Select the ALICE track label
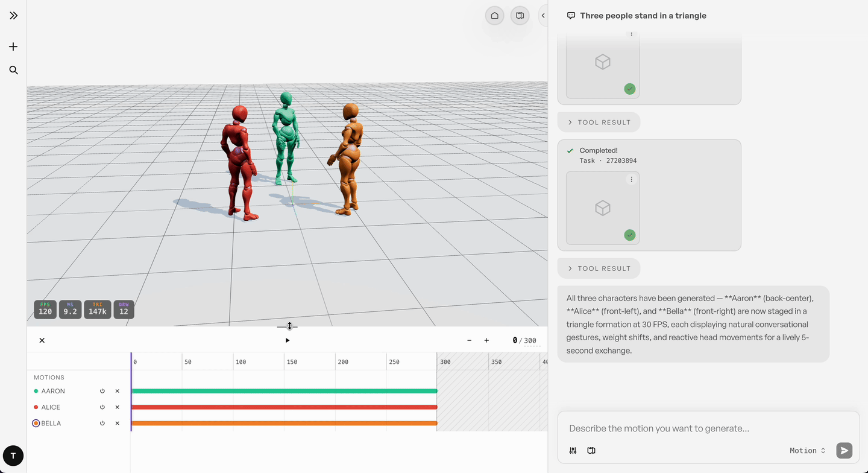Image resolution: width=868 pixels, height=473 pixels. pyautogui.click(x=51, y=407)
